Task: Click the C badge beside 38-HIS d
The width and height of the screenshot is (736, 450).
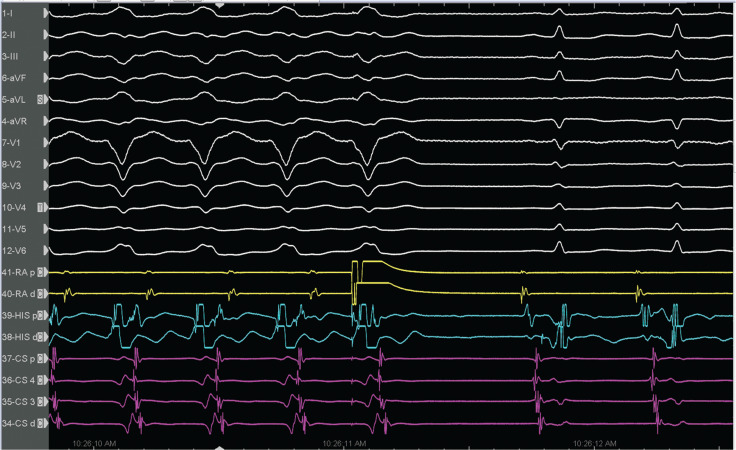Action: [x=41, y=337]
